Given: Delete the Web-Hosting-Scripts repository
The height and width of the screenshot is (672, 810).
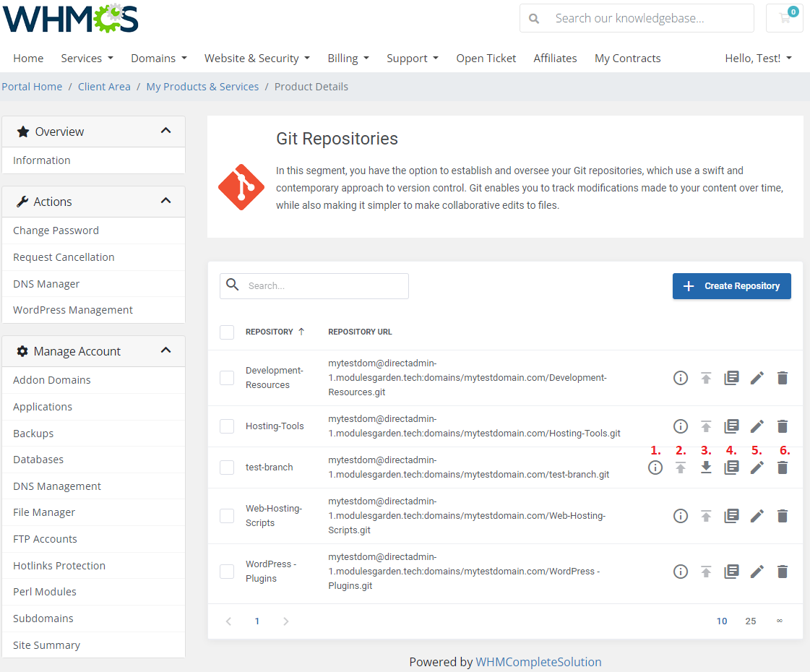Looking at the screenshot, I should point(783,515).
